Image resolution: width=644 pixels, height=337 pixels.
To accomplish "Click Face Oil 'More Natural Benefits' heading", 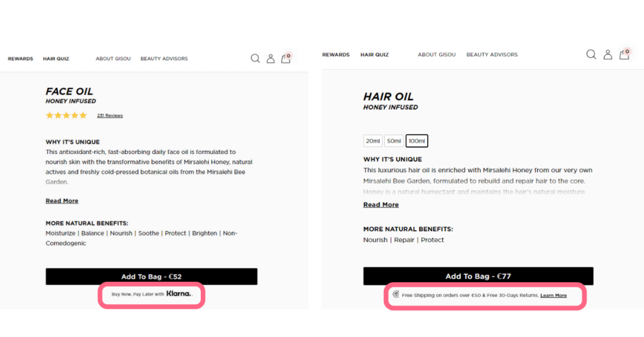I will tap(87, 223).
